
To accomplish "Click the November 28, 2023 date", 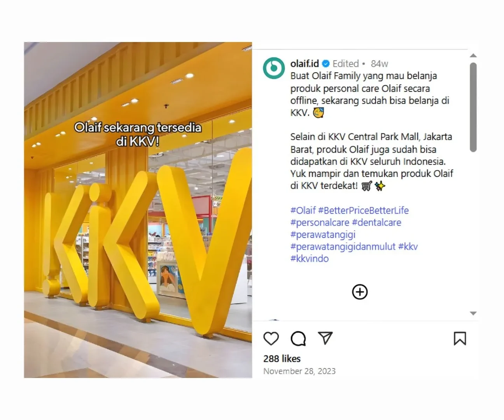I will pyautogui.click(x=299, y=371).
